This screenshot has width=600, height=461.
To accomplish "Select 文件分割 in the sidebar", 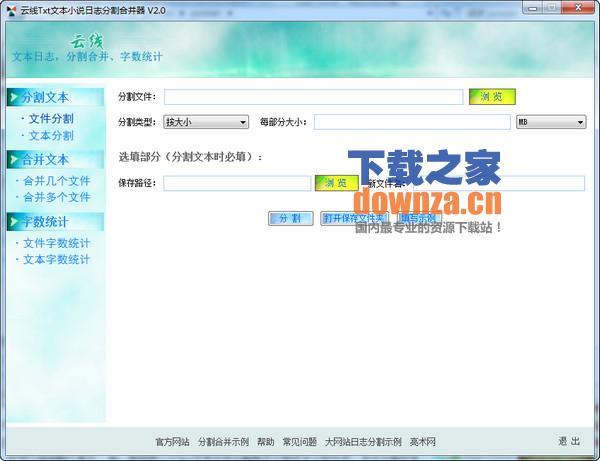I will coord(51,119).
